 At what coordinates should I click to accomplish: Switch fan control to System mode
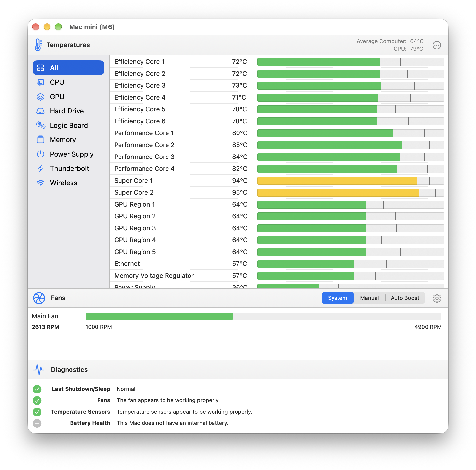337,298
